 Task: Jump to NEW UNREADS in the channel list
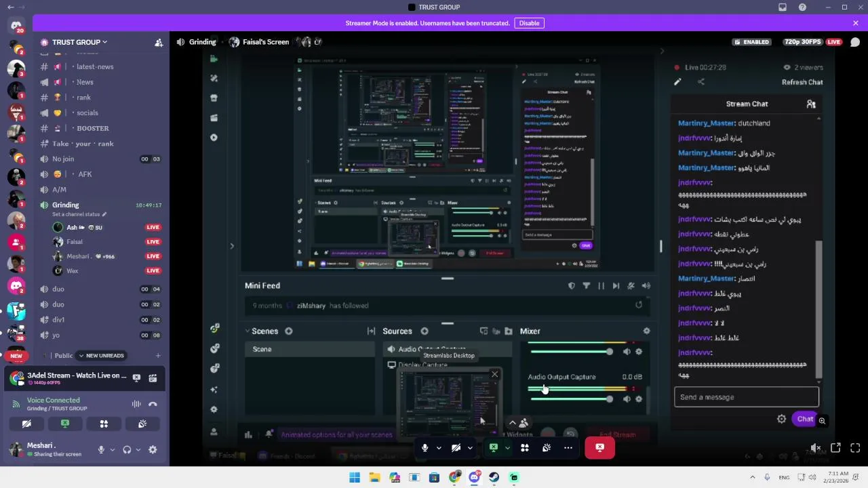(101, 355)
